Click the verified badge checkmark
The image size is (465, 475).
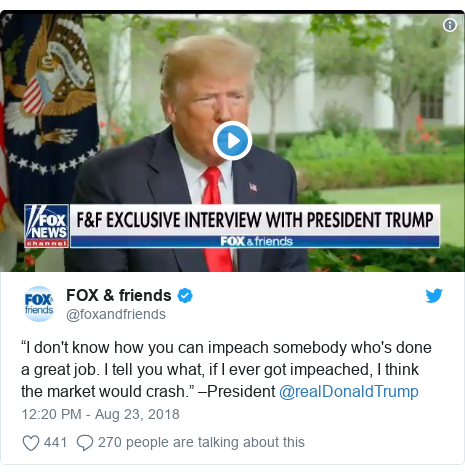pos(185,296)
